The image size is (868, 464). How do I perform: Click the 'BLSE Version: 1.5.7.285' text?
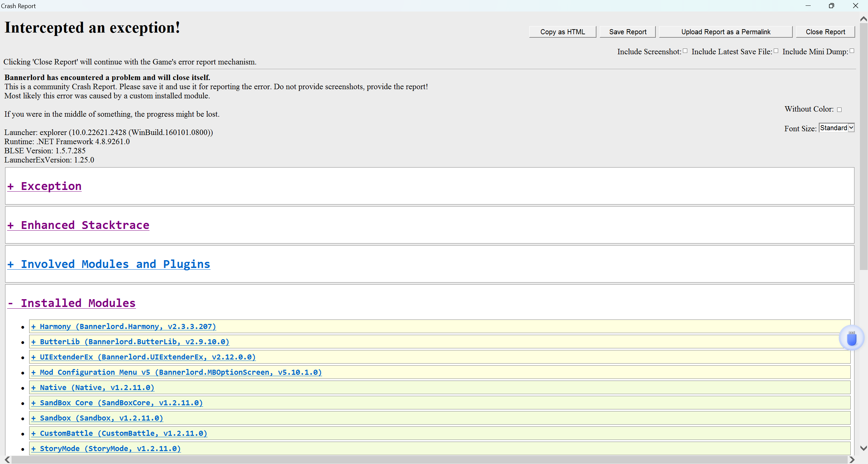[45, 151]
